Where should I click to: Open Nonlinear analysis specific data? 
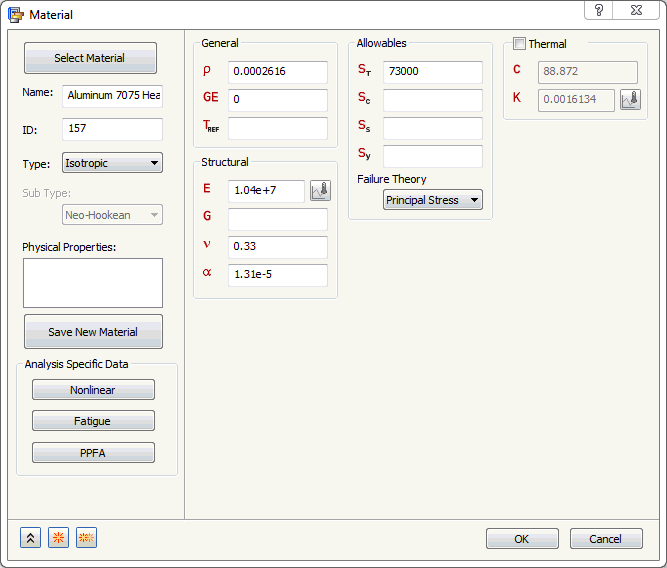[93, 390]
